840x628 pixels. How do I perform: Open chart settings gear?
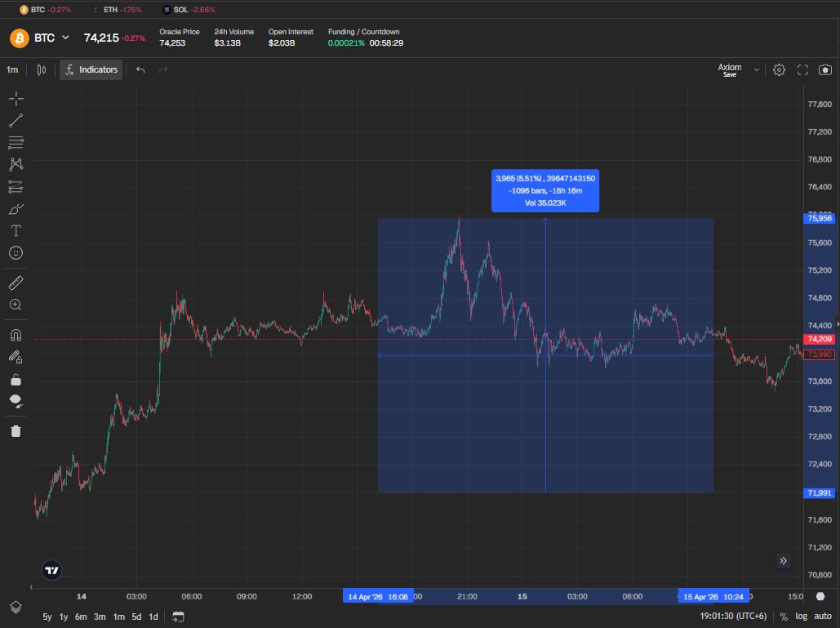tap(779, 69)
